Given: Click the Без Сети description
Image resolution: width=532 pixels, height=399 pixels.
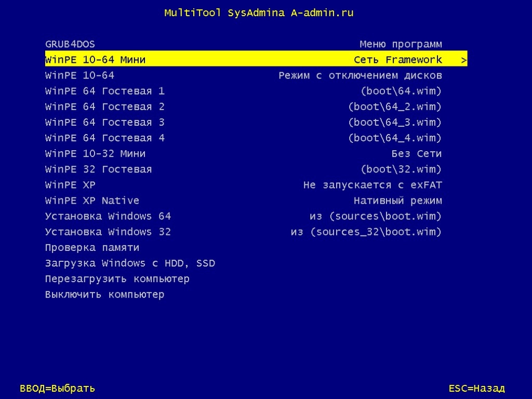Looking at the screenshot, I should click(417, 153).
